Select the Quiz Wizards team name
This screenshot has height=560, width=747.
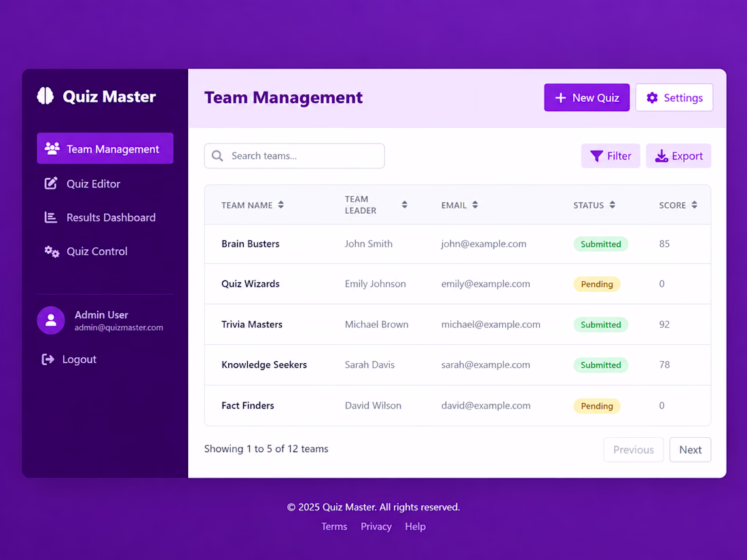[x=251, y=284]
